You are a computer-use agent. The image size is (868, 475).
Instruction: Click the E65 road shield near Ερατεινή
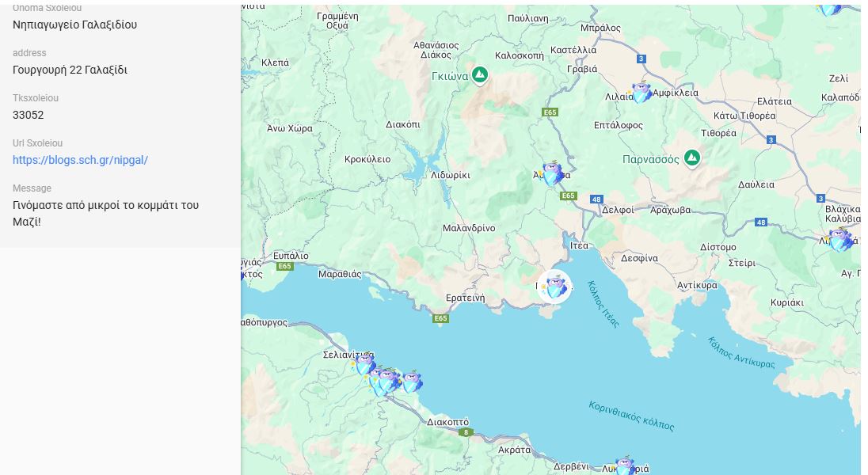click(440, 318)
